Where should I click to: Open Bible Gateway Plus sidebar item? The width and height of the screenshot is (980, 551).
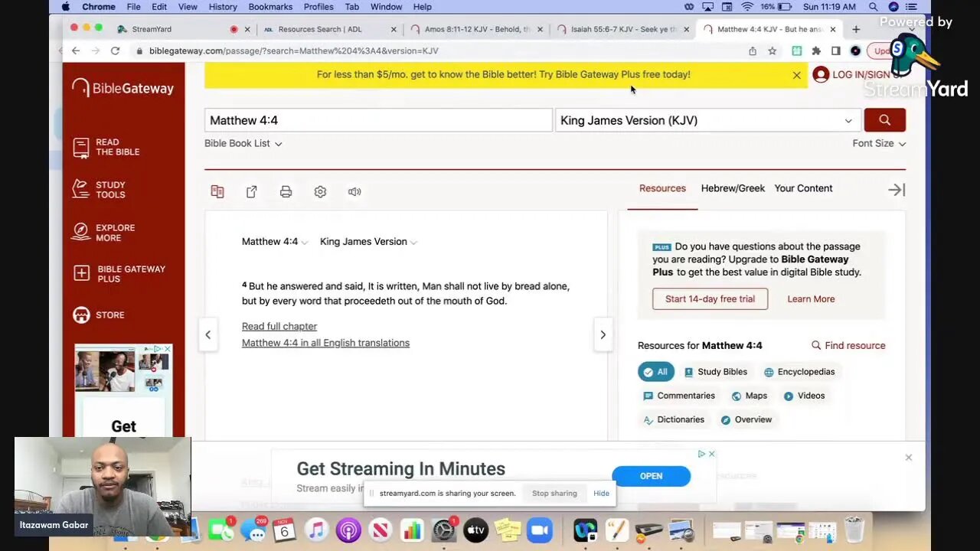[x=119, y=274]
